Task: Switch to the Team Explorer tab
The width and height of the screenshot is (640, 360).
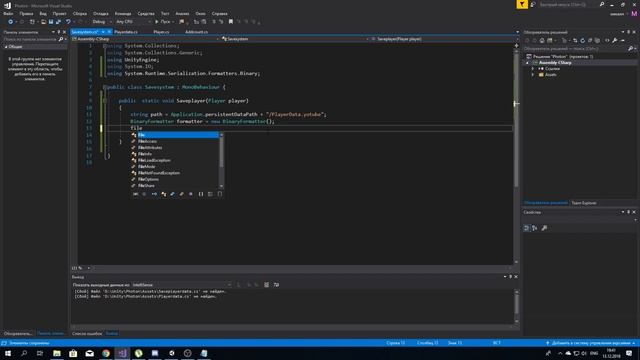Action: pyautogui.click(x=584, y=203)
